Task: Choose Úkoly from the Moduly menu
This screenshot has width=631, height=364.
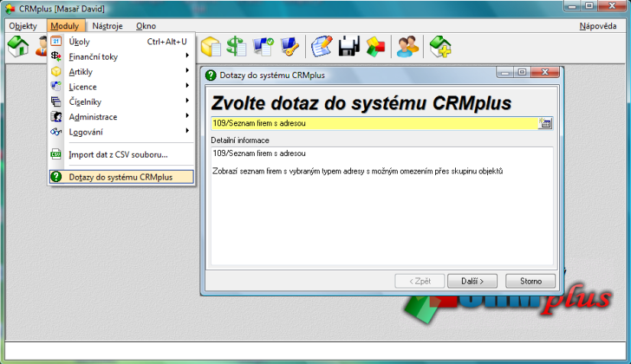Action: (x=122, y=41)
